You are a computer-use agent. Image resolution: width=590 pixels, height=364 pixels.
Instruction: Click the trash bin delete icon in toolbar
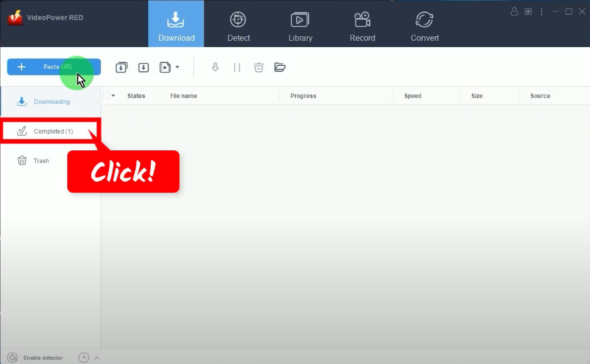click(258, 67)
